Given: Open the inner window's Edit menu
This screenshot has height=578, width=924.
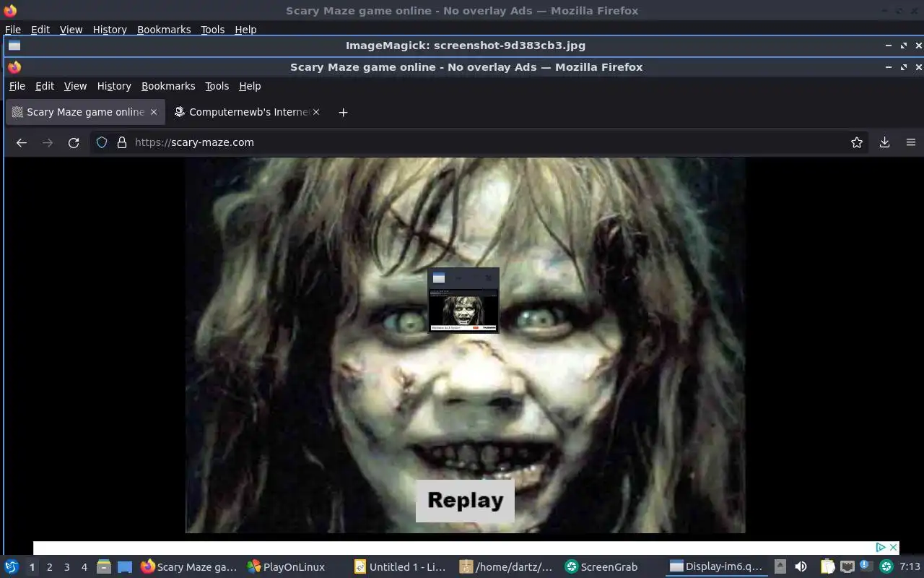Looking at the screenshot, I should tap(45, 86).
